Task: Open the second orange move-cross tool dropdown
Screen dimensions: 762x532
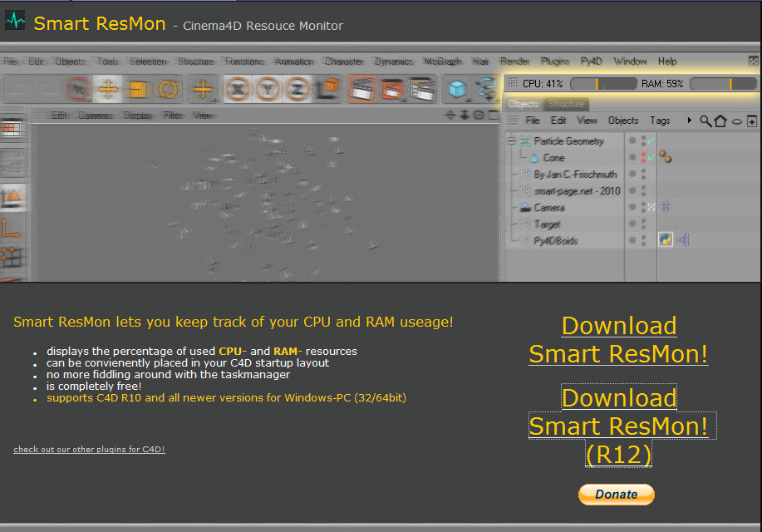Action: (x=203, y=89)
